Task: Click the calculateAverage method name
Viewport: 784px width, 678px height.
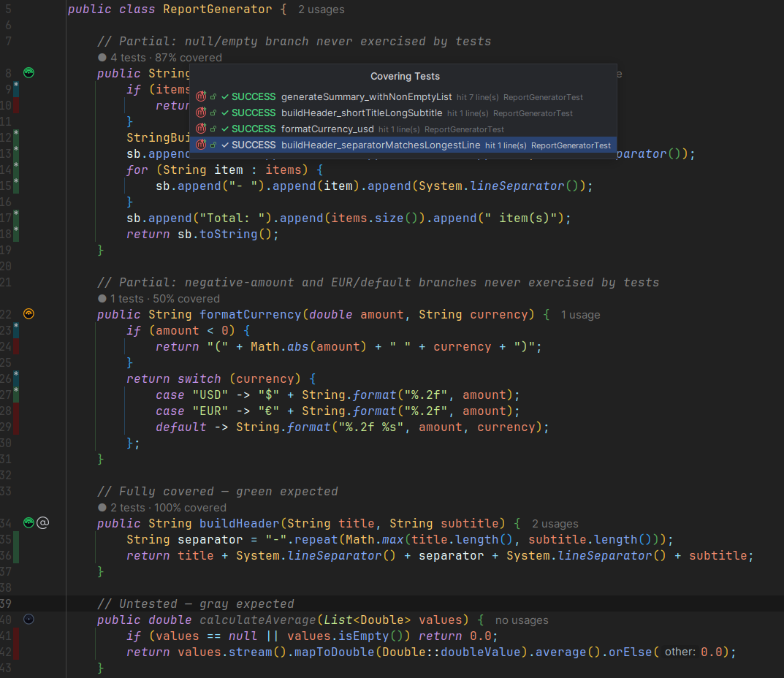Action: click(x=257, y=620)
